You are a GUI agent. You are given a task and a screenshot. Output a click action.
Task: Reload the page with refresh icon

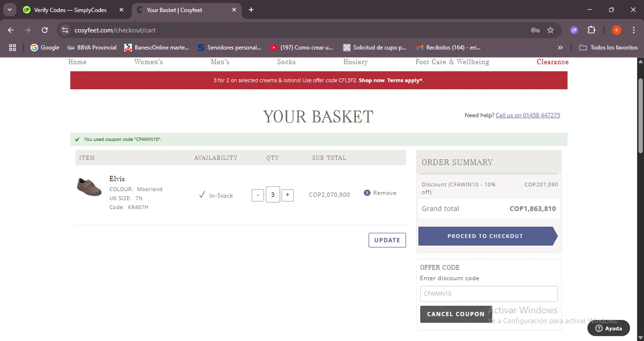point(45,30)
